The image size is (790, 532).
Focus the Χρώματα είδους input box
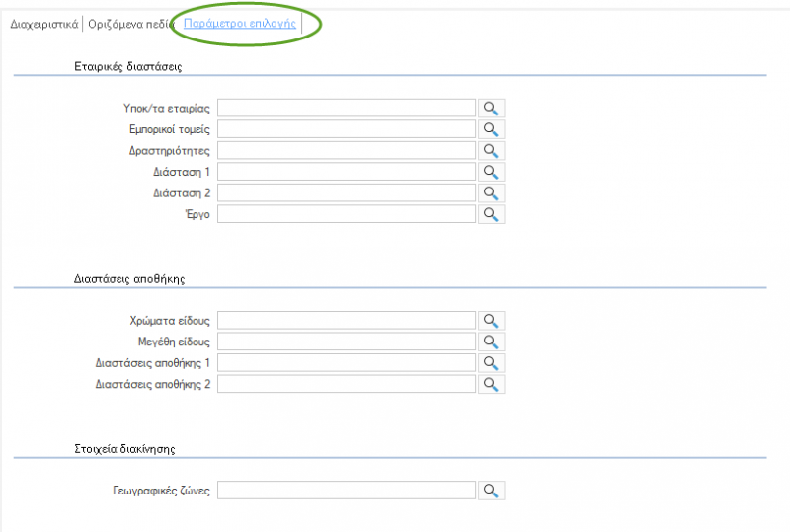pyautogui.click(x=347, y=321)
